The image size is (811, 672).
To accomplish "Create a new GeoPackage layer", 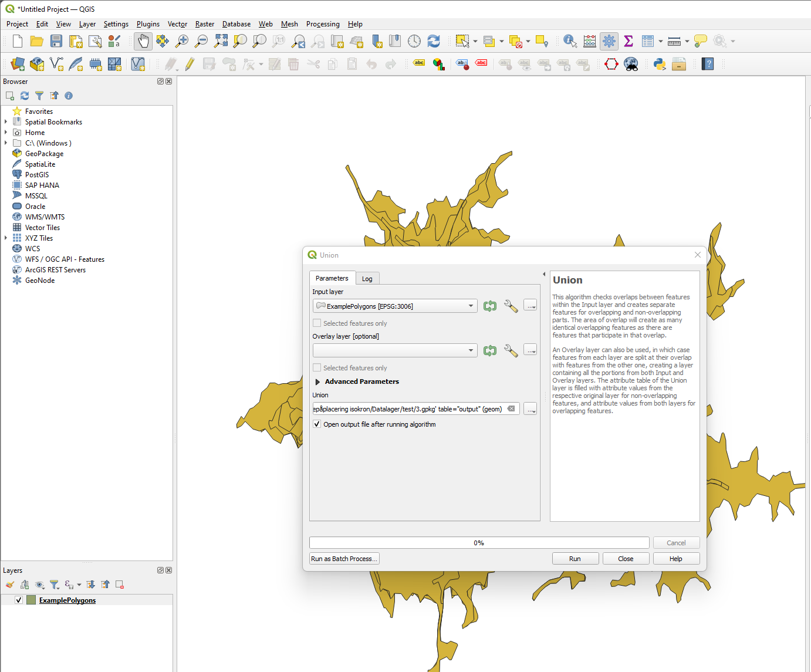I will click(x=36, y=63).
